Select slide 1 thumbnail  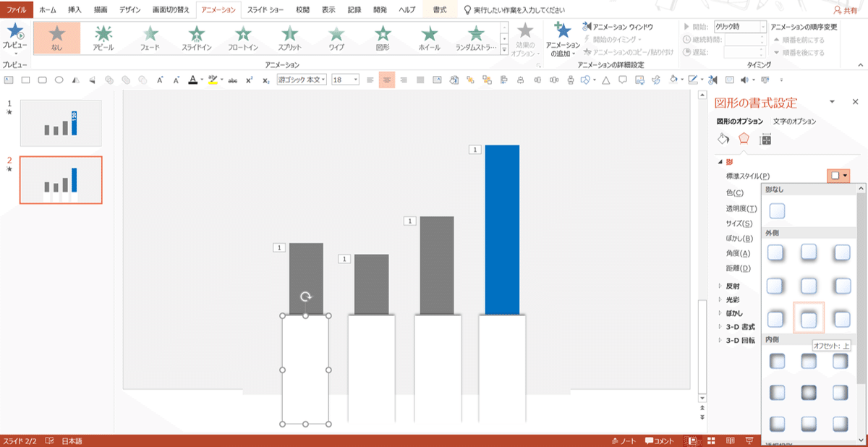point(61,123)
